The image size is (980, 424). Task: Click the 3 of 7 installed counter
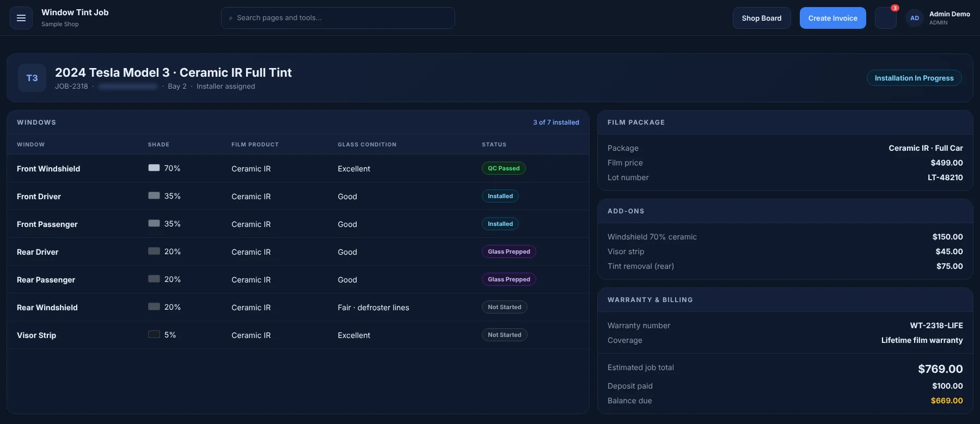pyautogui.click(x=556, y=122)
